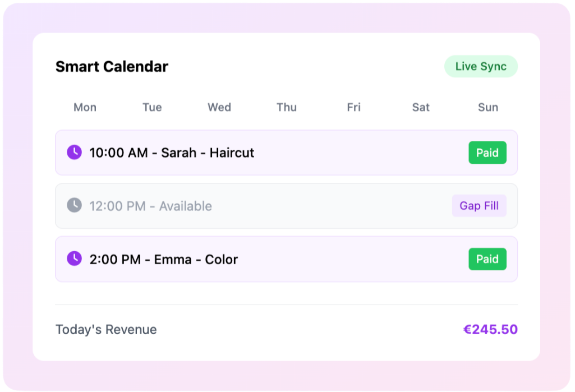Viewport: 575px width, 392px height.
Task: Click the Smart Calendar heading
Action: [112, 67]
